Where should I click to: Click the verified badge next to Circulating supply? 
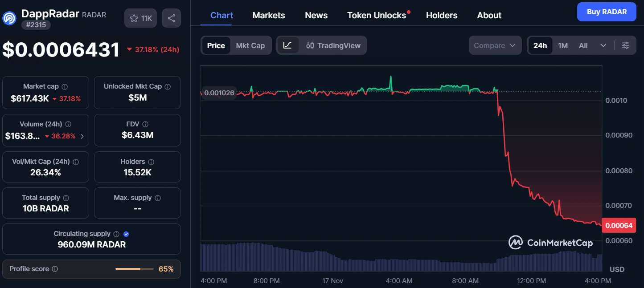click(125, 233)
